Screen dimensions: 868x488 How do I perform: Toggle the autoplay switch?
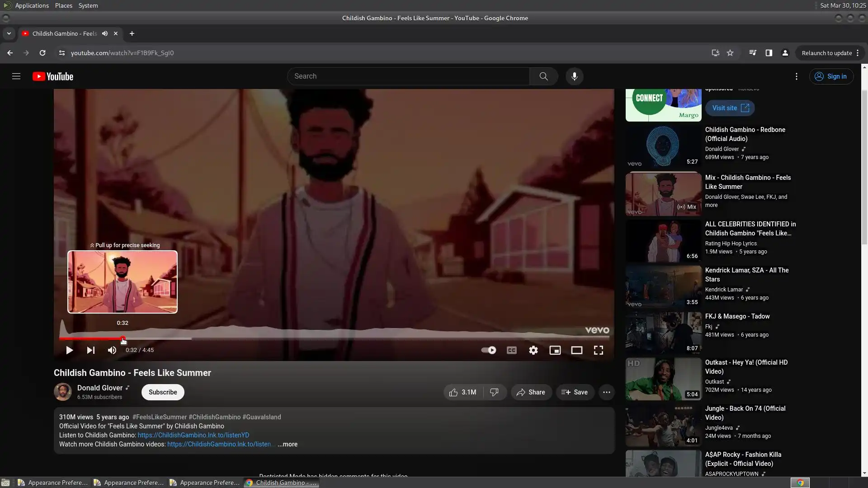pyautogui.click(x=488, y=350)
